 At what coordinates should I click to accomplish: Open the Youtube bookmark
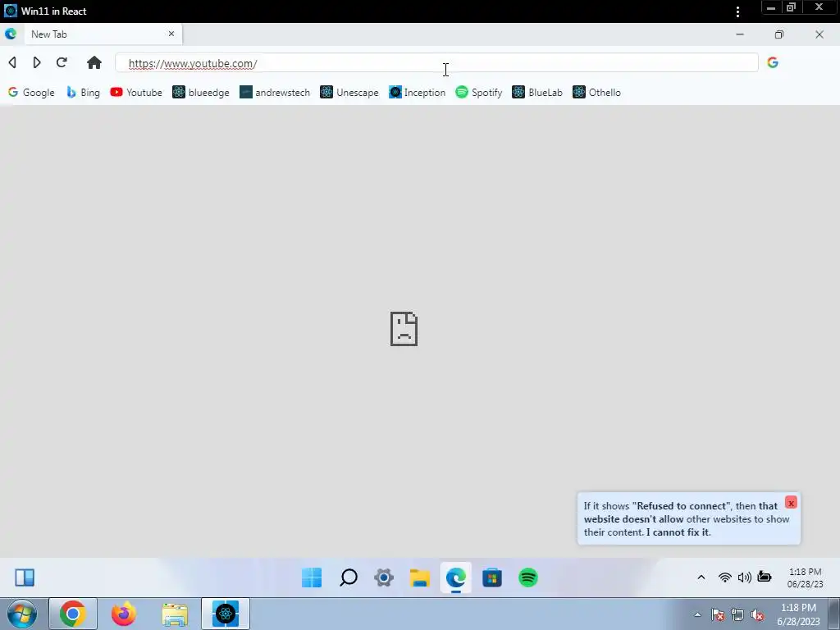pyautogui.click(x=136, y=92)
